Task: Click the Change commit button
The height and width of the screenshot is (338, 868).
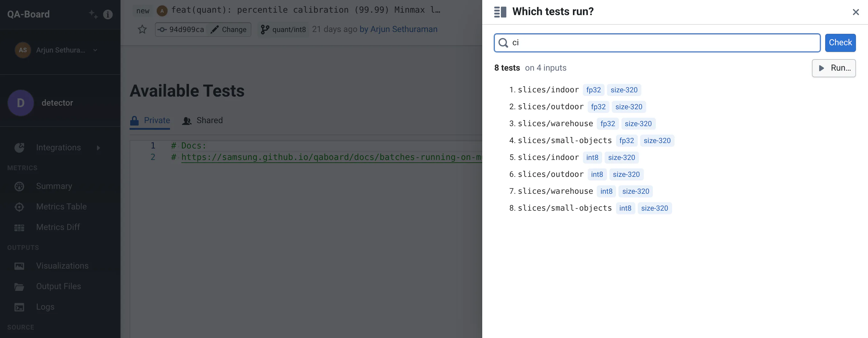Action: click(229, 30)
